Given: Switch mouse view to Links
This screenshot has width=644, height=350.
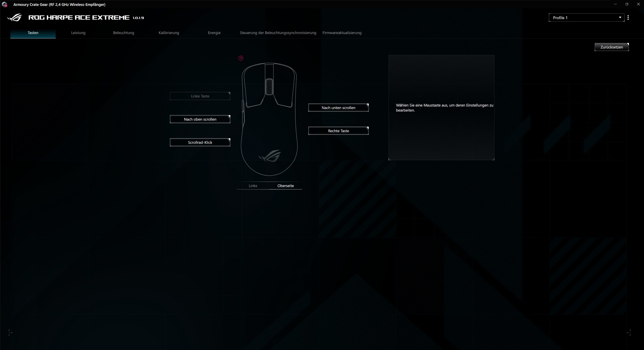Looking at the screenshot, I should tap(253, 186).
